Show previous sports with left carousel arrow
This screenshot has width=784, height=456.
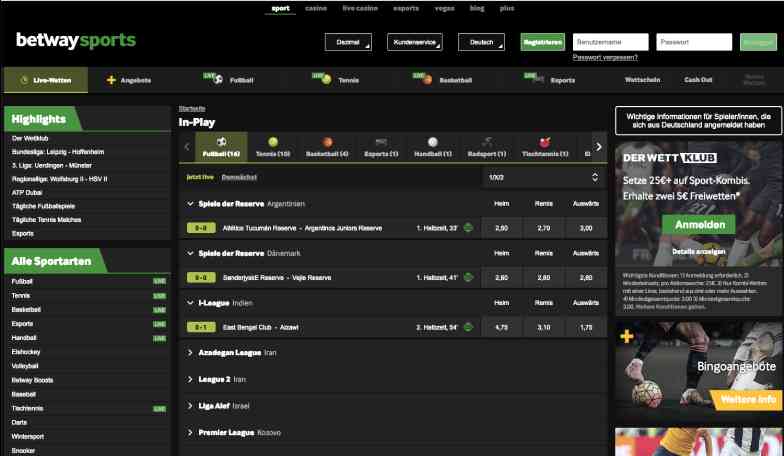click(187, 147)
